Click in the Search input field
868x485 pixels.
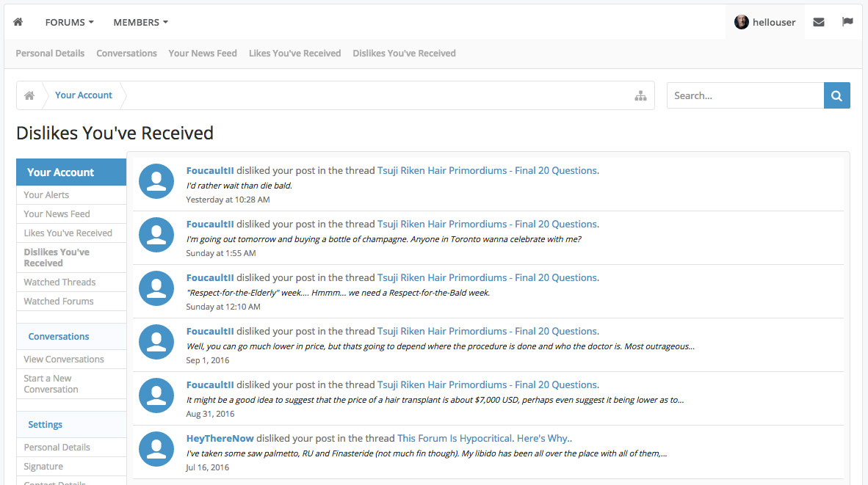click(x=745, y=95)
